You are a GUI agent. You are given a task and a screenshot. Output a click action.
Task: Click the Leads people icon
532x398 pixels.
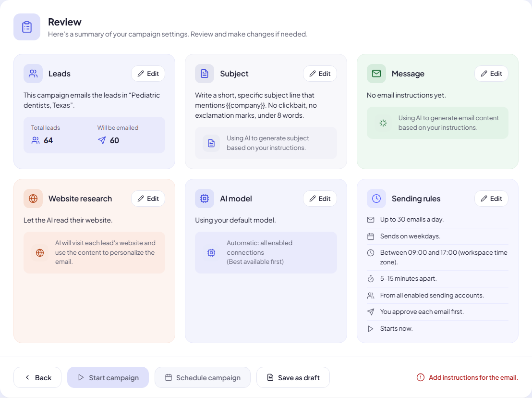[x=33, y=74]
